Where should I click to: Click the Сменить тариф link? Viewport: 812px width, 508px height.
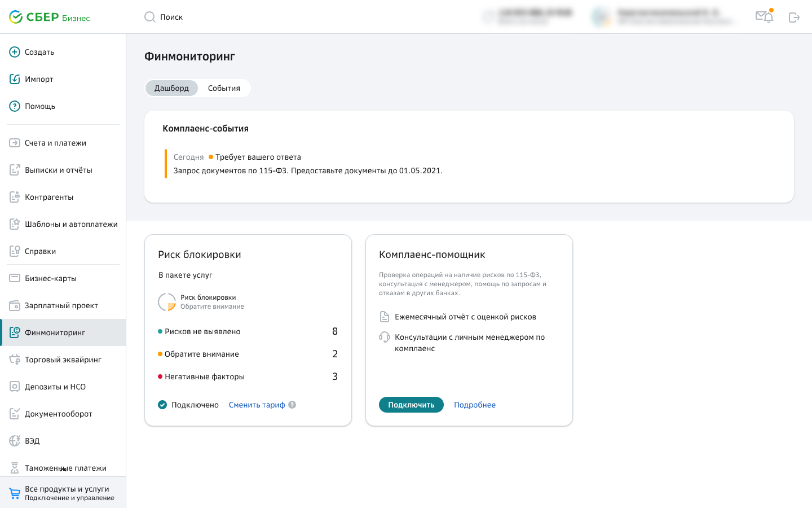pos(257,405)
